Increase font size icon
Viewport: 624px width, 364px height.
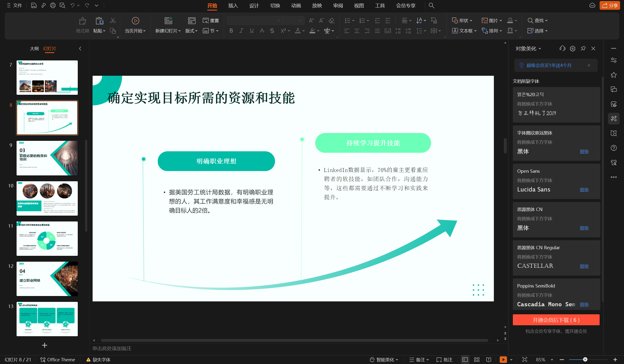[x=312, y=20]
